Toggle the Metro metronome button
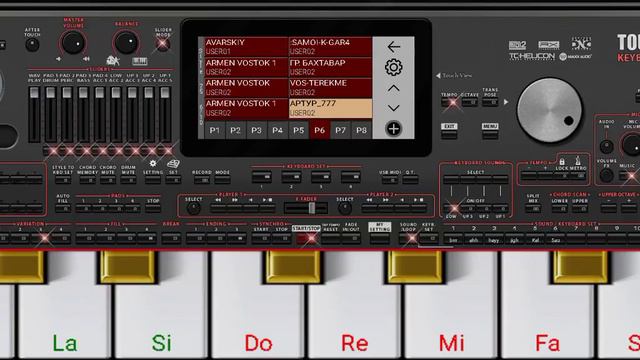Image resolution: width=640 pixels, height=360 pixels. click(x=578, y=176)
